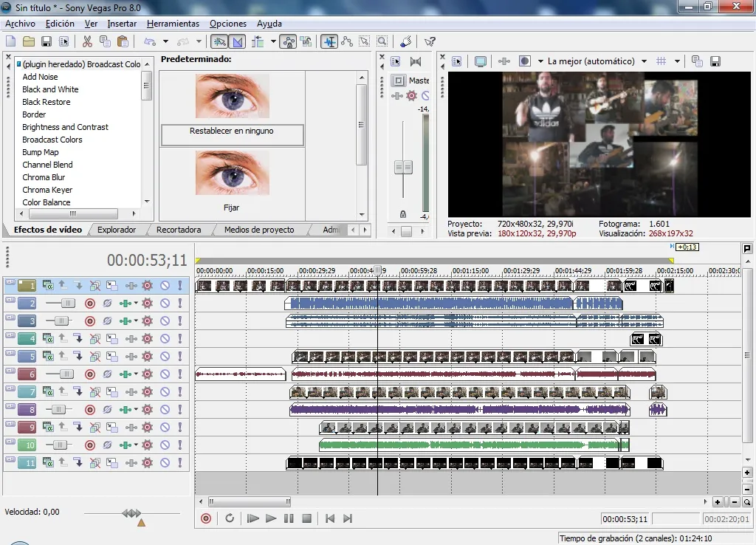
Task: Click the open folder icon in toolbar
Action: pyautogui.click(x=29, y=41)
